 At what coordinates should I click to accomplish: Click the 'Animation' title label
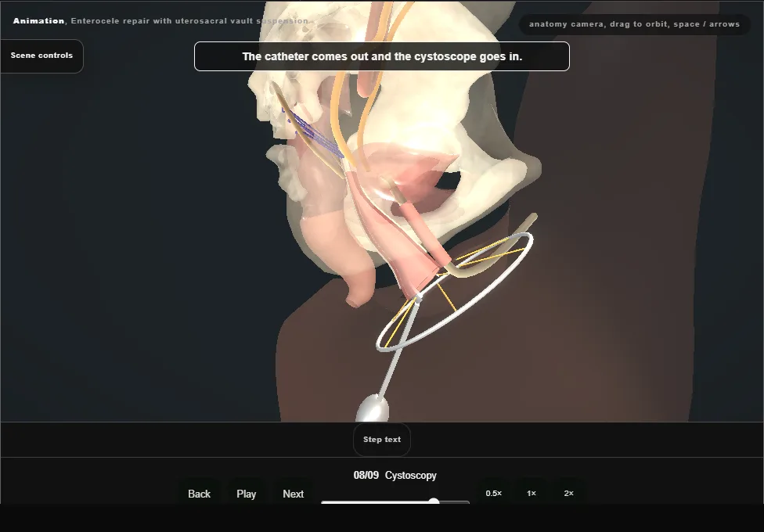pyautogui.click(x=38, y=21)
